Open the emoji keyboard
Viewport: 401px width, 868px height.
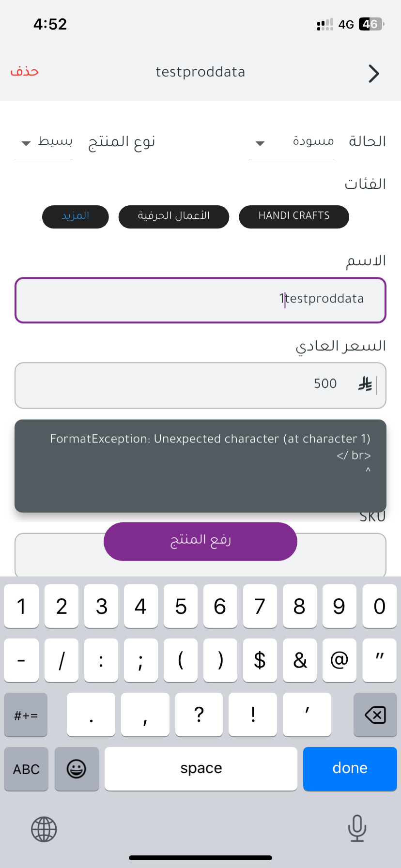pos(77,769)
